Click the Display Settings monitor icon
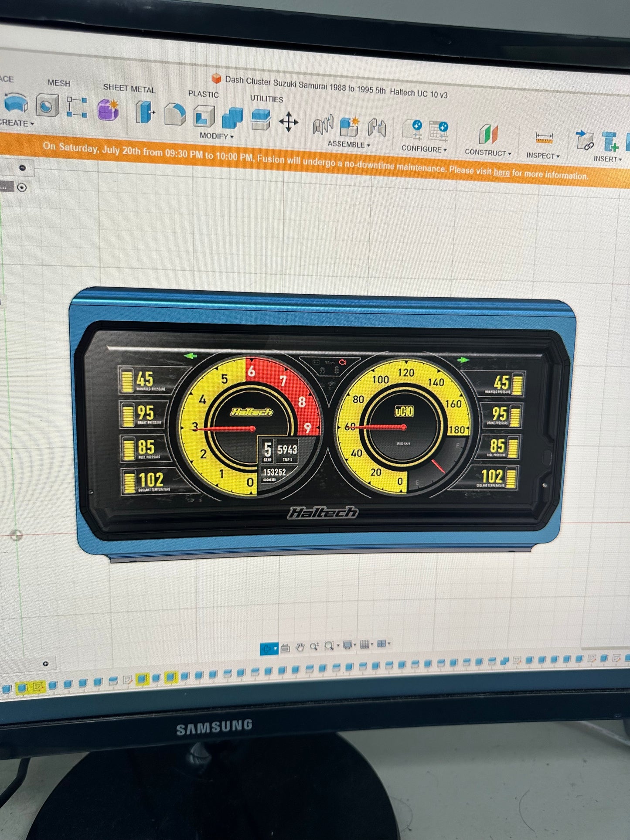The width and height of the screenshot is (630, 840). click(347, 645)
